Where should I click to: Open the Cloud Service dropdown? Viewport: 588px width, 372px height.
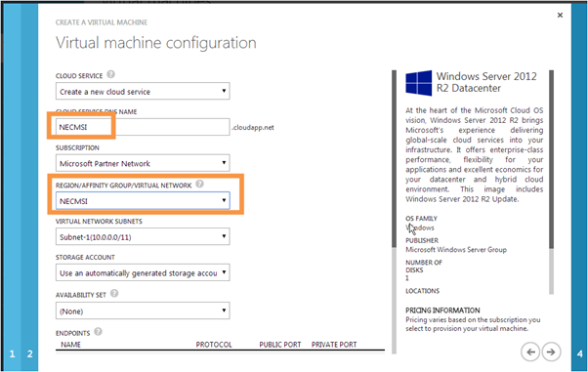pyautogui.click(x=143, y=91)
